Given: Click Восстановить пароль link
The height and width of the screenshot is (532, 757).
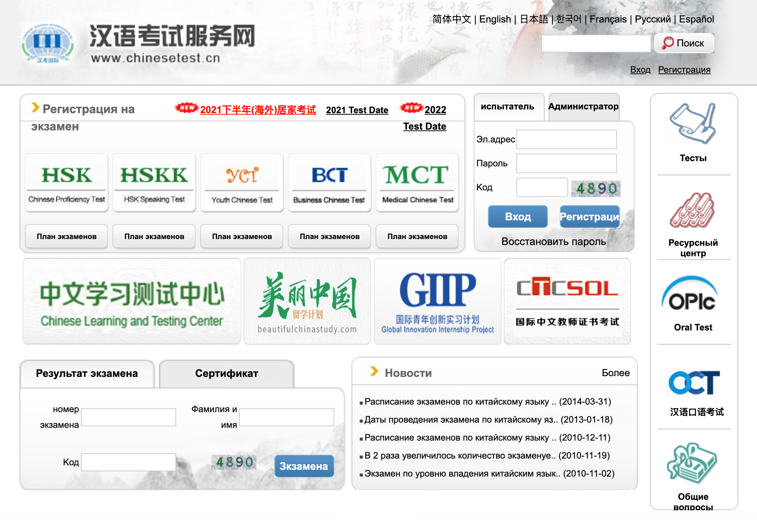Looking at the screenshot, I should (x=554, y=242).
